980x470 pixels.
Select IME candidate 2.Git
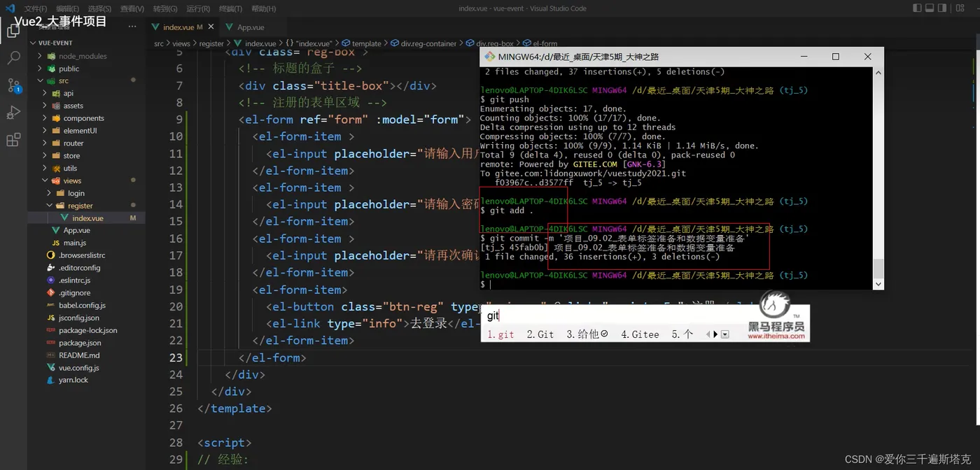pos(540,334)
